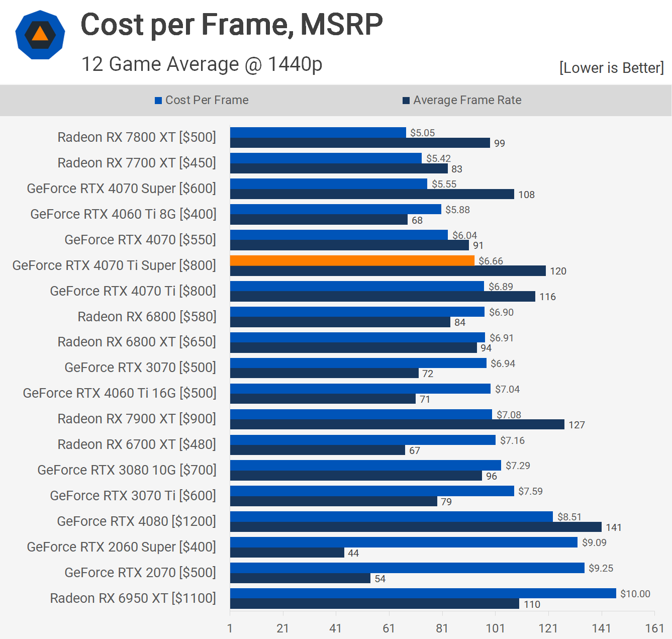Image resolution: width=672 pixels, height=639 pixels.
Task: Click the RTX 2060 Super dark frame rate bar
Action: click(x=287, y=553)
